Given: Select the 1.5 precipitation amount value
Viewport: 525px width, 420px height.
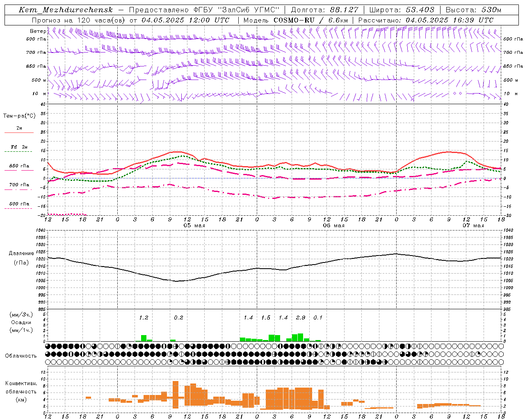Looking at the screenshot, I should pyautogui.click(x=266, y=317).
